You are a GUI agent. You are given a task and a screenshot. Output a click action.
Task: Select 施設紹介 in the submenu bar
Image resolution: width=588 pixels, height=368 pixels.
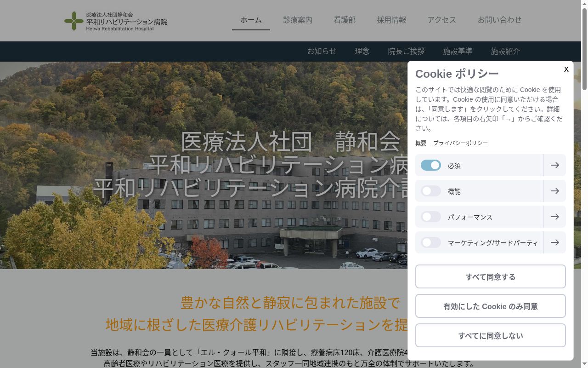(505, 51)
